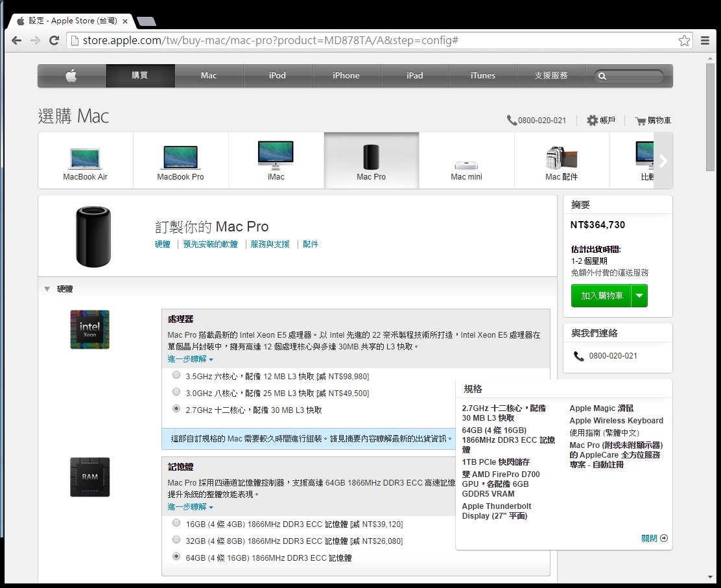Click the Apple logo in the navigation bar
Viewport: 721px width, 588px height.
[x=71, y=75]
